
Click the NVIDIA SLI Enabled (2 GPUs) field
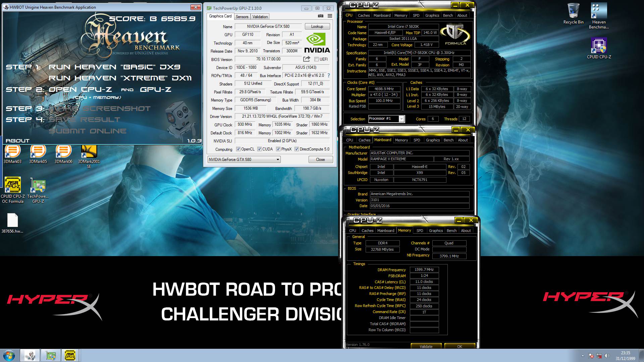[x=282, y=141]
